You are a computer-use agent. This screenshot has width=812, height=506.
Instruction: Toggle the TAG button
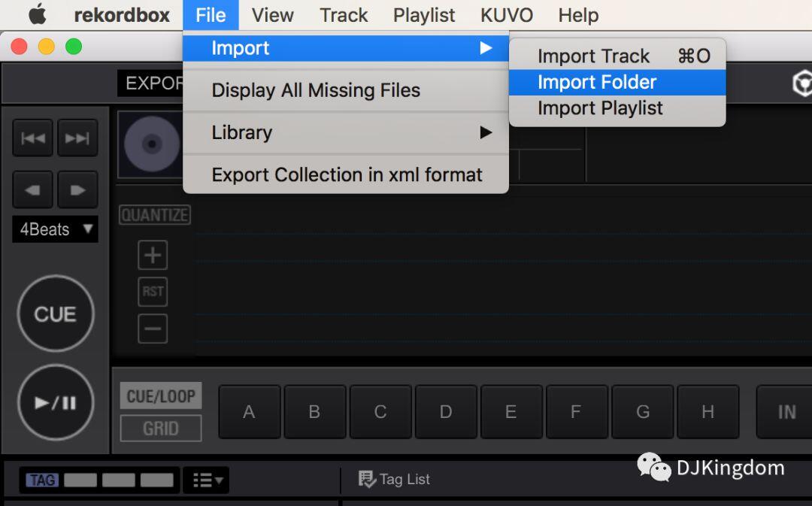click(42, 480)
